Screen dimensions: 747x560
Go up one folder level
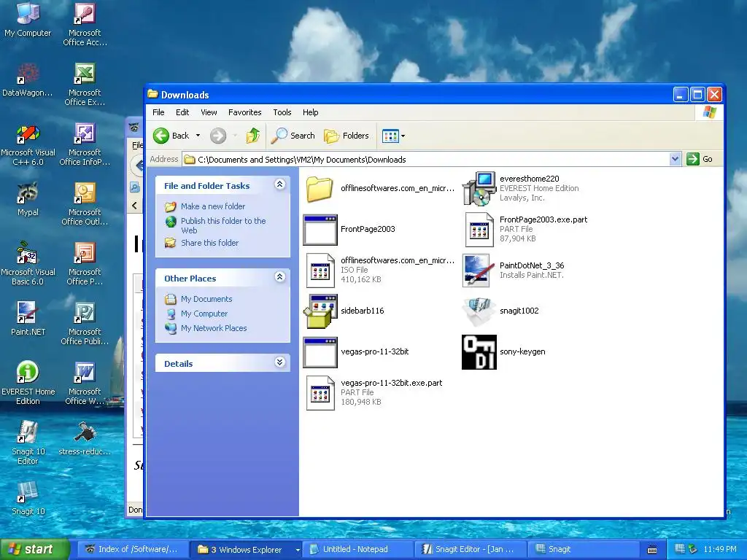click(253, 136)
